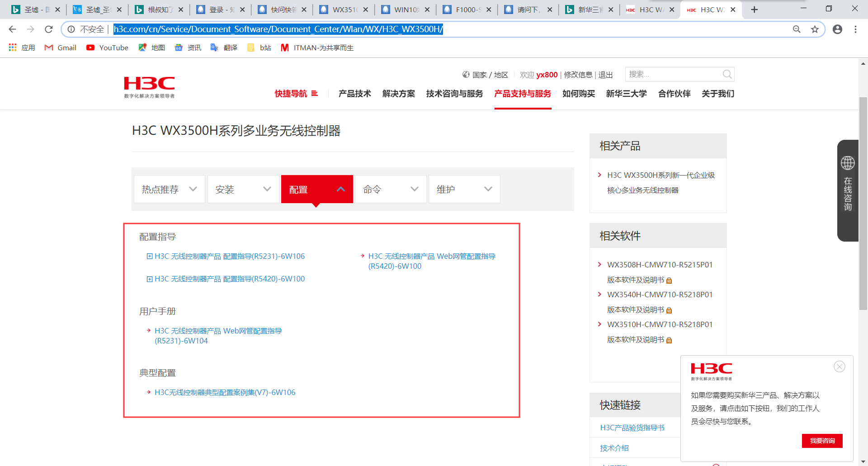Expand the 命令 dropdown
Viewport: 868px width, 466px height.
pos(390,189)
